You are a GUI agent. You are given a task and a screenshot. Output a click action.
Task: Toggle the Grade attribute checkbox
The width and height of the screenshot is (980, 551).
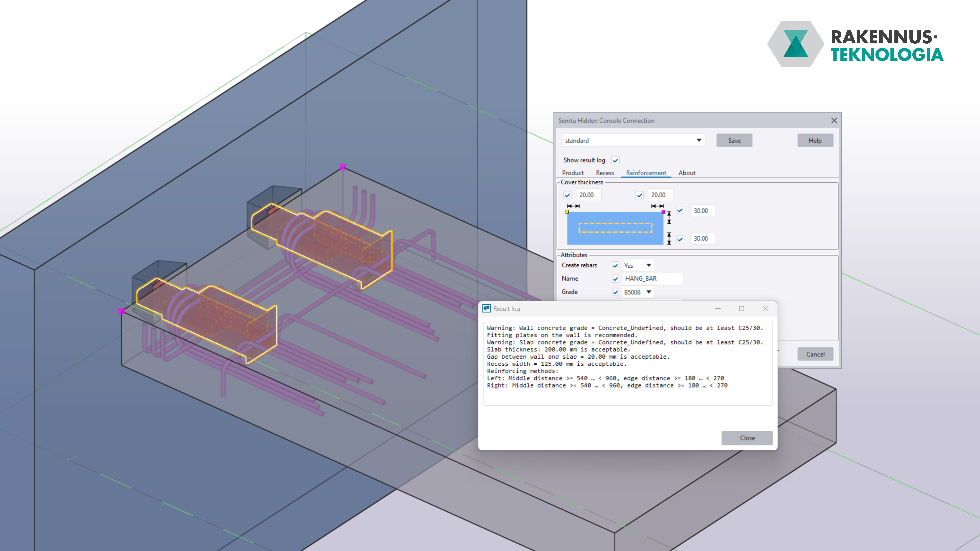[616, 292]
